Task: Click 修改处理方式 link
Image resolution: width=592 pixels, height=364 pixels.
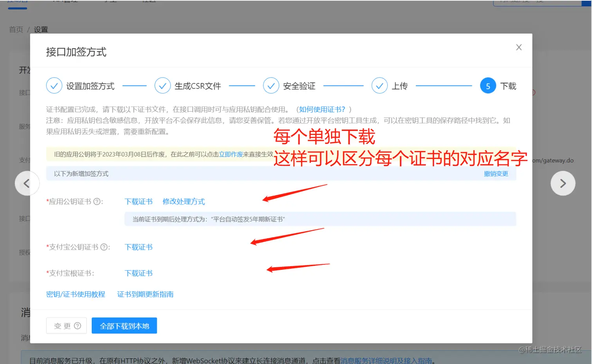Action: (184, 202)
